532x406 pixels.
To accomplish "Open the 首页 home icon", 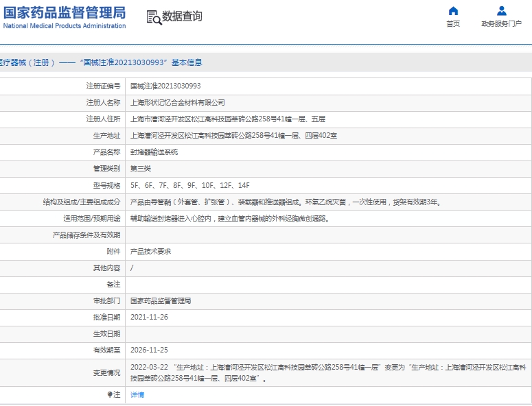I will click(x=453, y=11).
